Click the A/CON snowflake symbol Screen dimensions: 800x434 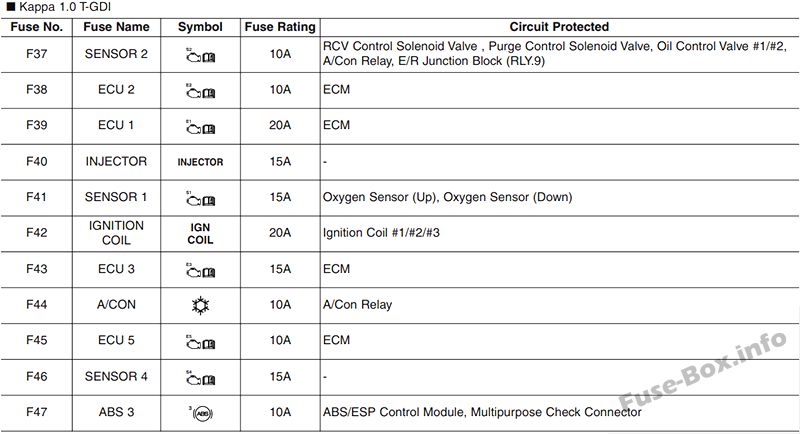tap(200, 305)
